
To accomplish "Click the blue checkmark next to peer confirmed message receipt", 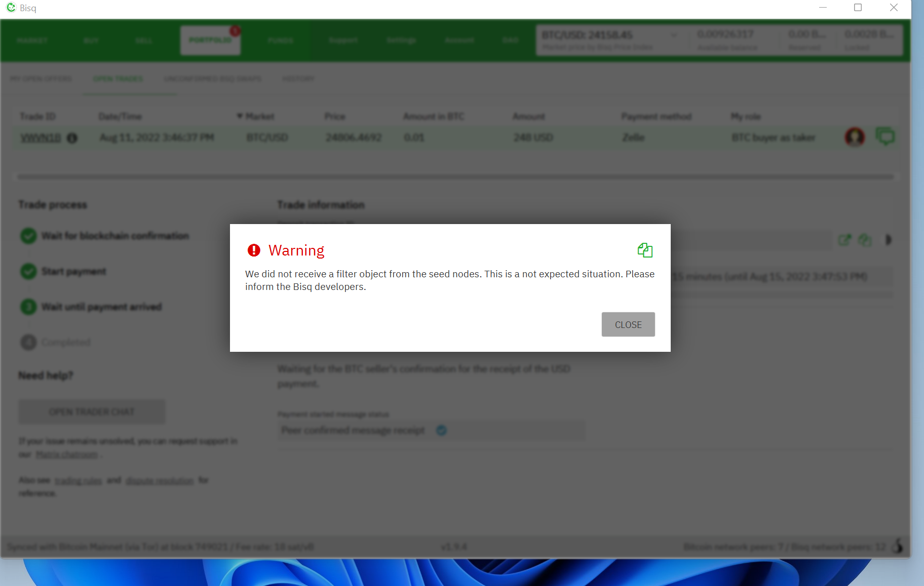I will pyautogui.click(x=441, y=430).
